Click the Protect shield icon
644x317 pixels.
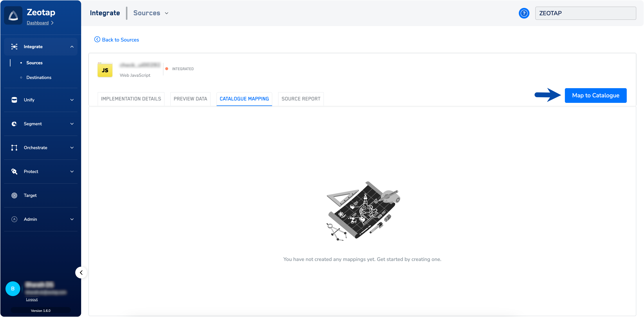click(x=14, y=171)
